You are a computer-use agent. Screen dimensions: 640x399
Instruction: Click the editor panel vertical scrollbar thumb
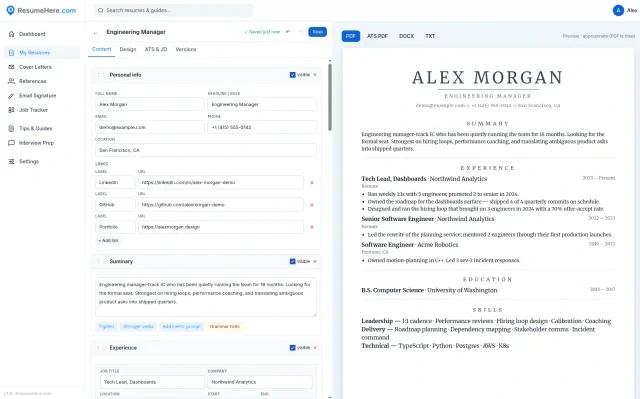330,97
